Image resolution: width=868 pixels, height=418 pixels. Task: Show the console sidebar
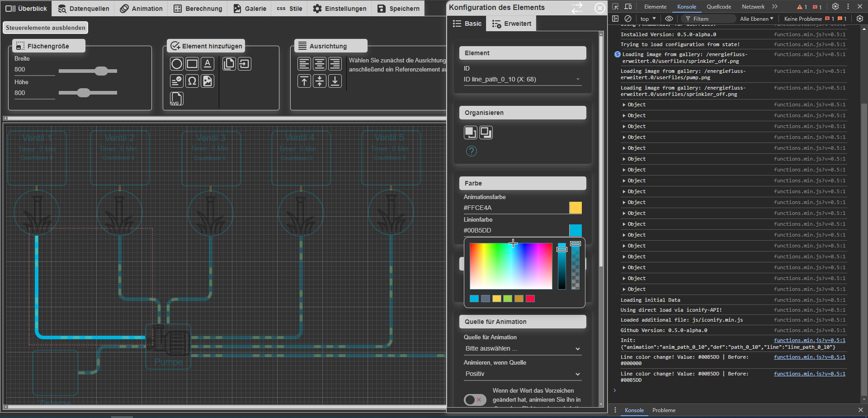pyautogui.click(x=615, y=19)
